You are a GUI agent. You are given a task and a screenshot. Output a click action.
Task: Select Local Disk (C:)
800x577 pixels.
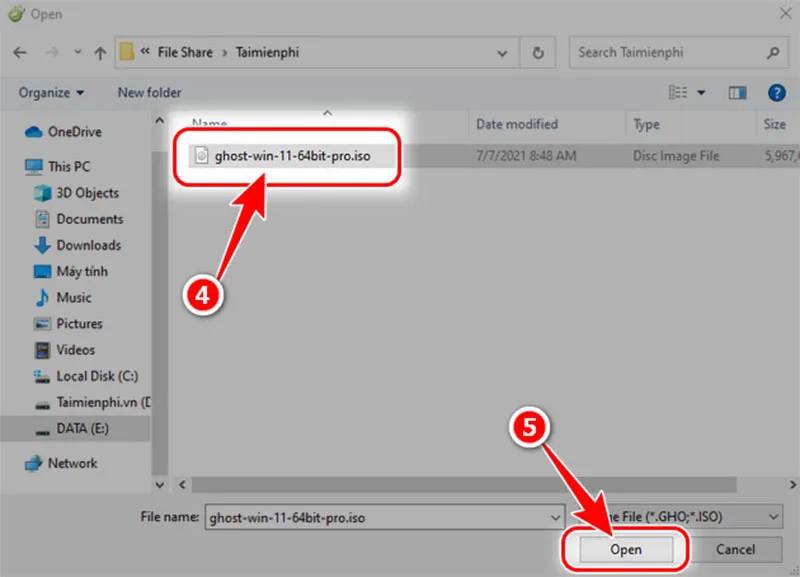tap(97, 377)
